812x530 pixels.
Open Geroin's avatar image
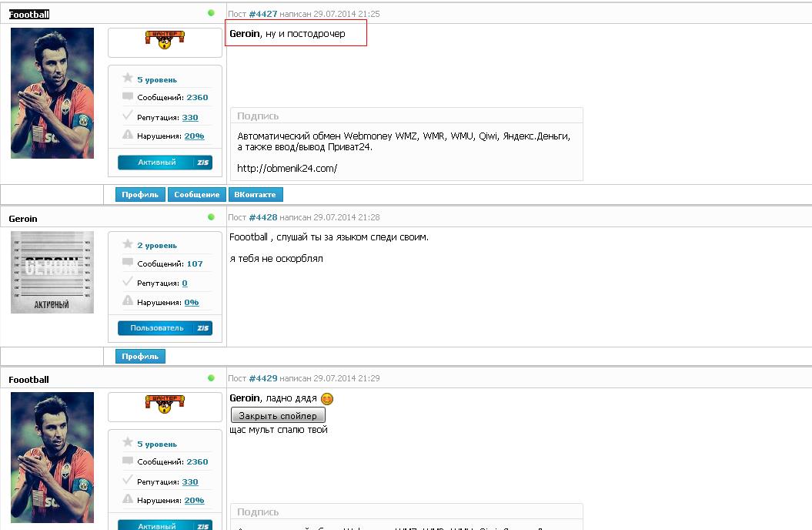tap(52, 273)
